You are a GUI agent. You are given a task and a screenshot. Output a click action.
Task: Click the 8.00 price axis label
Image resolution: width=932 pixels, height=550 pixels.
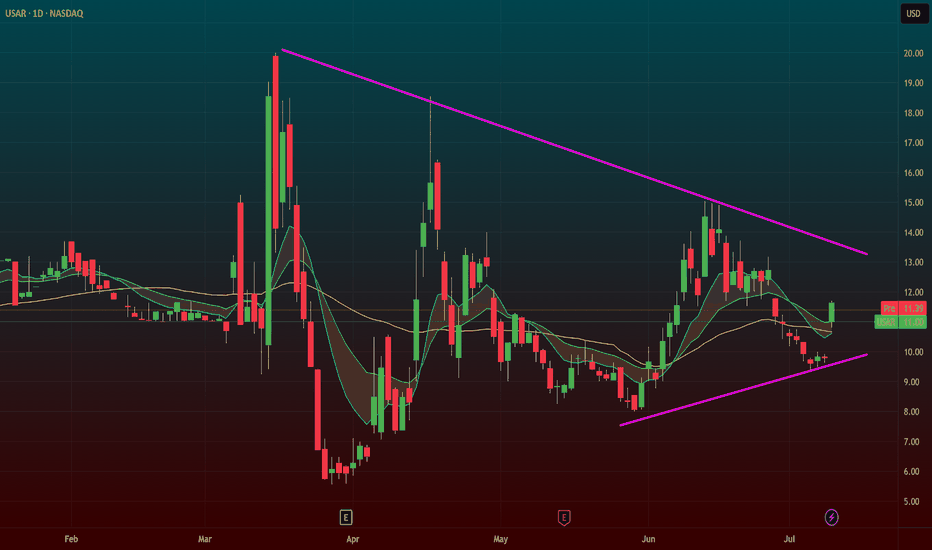(911, 411)
